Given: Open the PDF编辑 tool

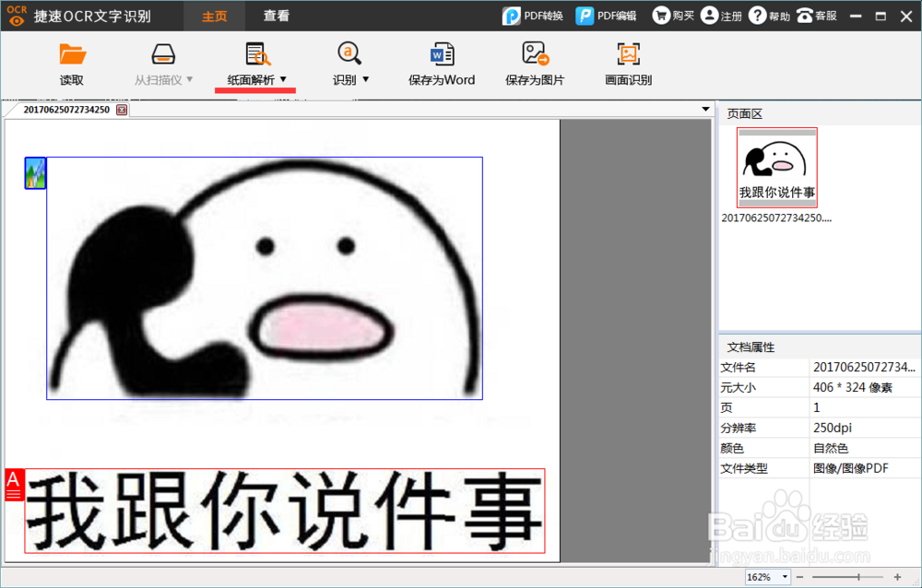Looking at the screenshot, I should point(606,16).
